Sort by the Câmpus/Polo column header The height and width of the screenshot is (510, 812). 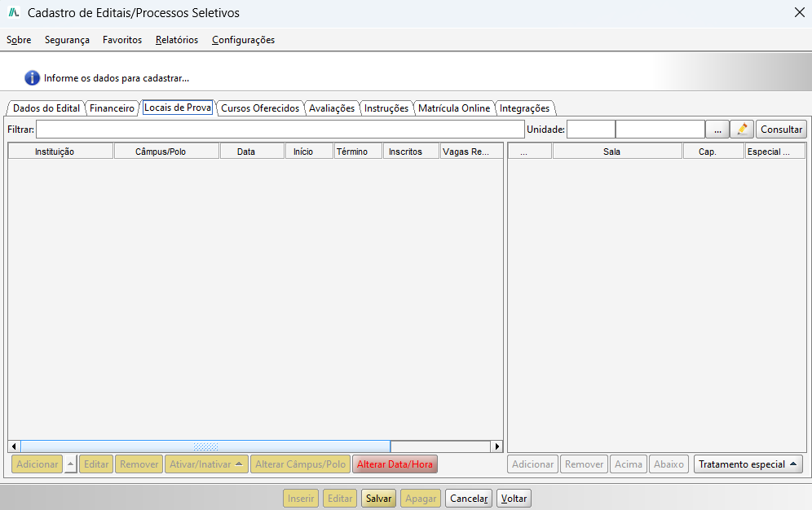click(x=166, y=152)
